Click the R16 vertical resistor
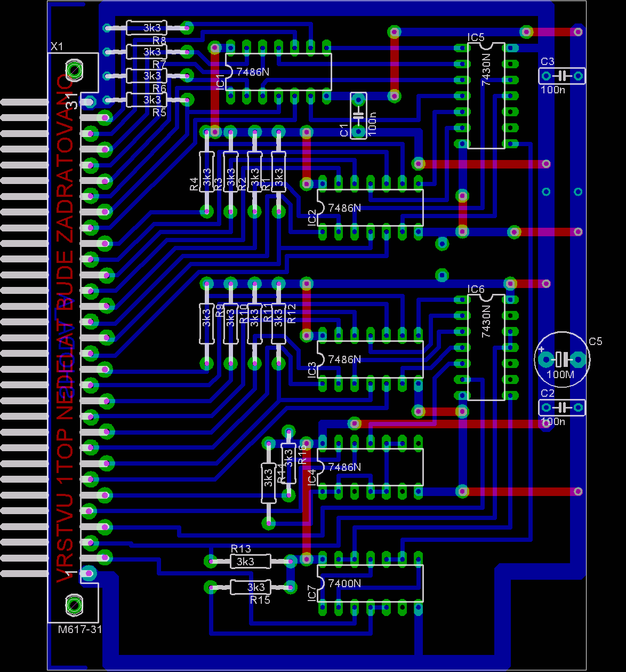The image size is (626, 672). (288, 463)
